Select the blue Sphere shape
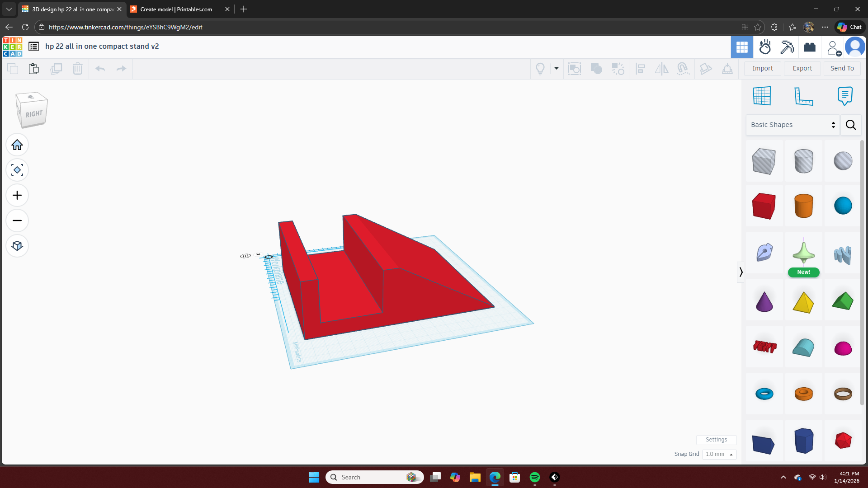 tap(843, 206)
